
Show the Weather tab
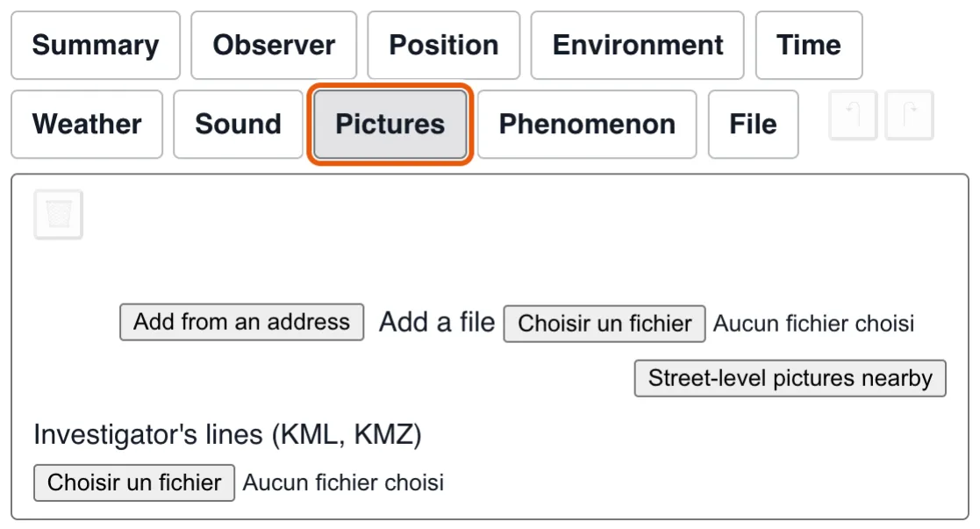click(87, 124)
